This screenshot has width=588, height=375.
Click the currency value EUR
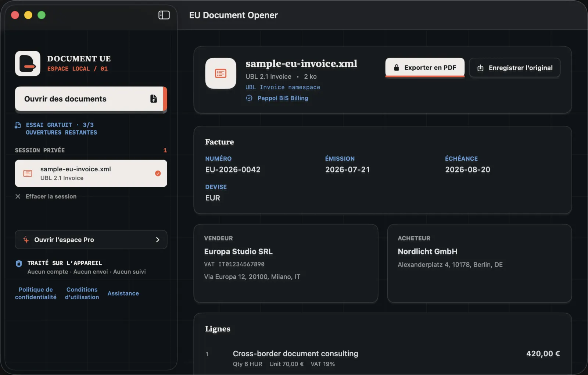click(213, 198)
